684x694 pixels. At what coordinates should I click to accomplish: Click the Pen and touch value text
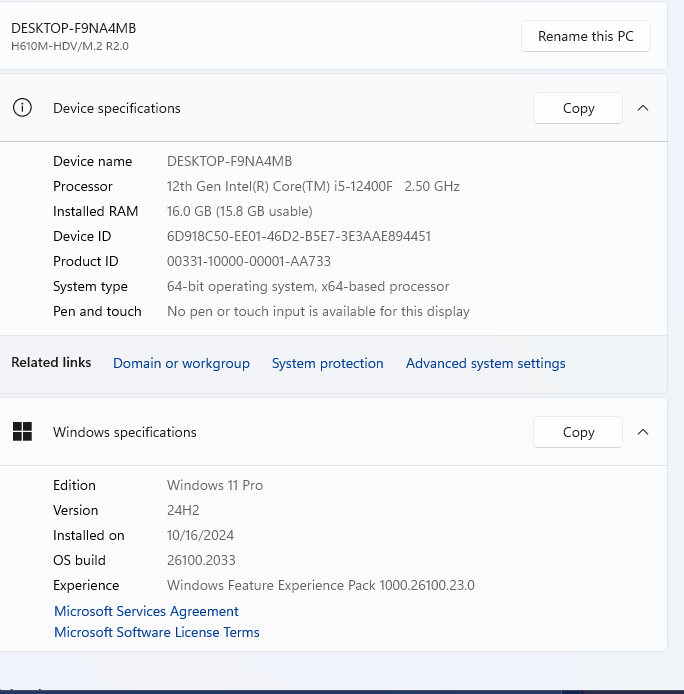[x=318, y=311]
